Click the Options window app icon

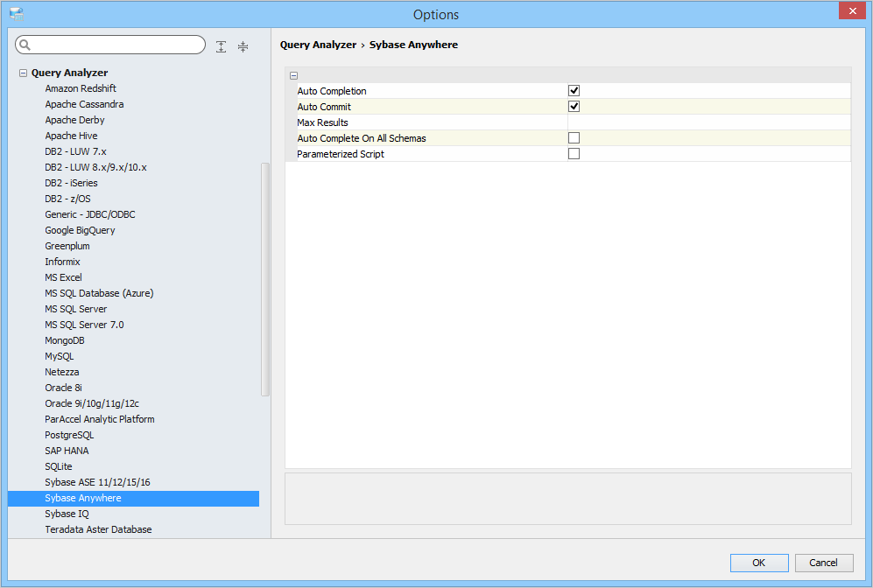pos(16,14)
